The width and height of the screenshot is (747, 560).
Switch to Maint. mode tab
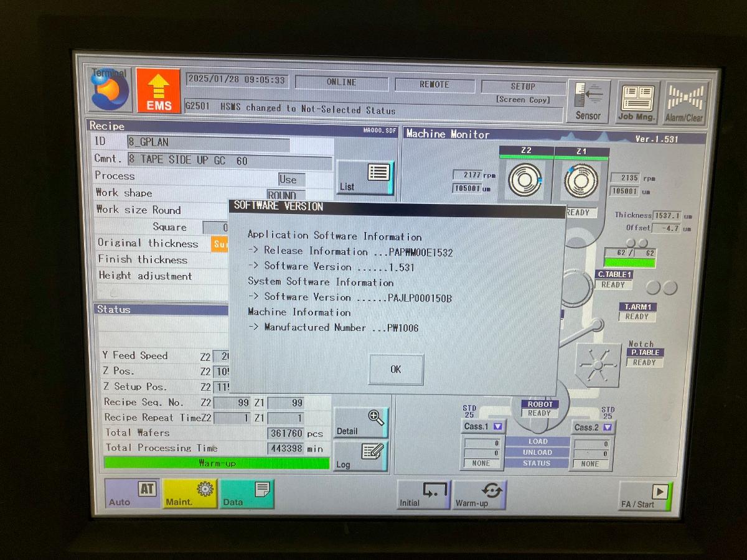coord(190,494)
